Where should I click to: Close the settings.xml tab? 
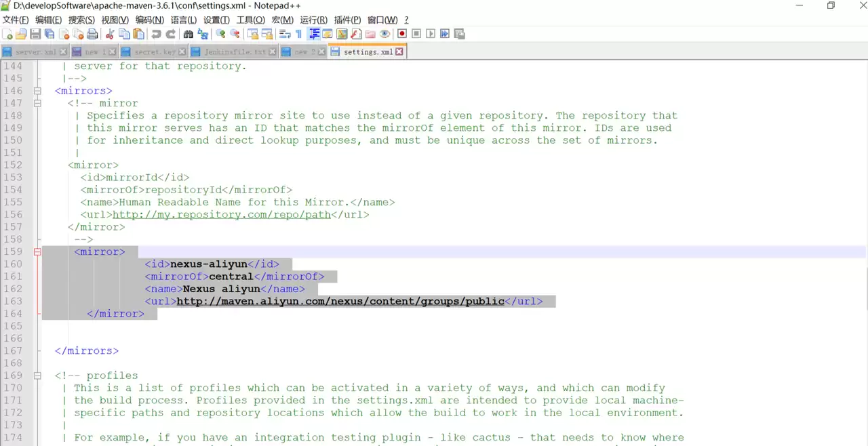pos(399,52)
